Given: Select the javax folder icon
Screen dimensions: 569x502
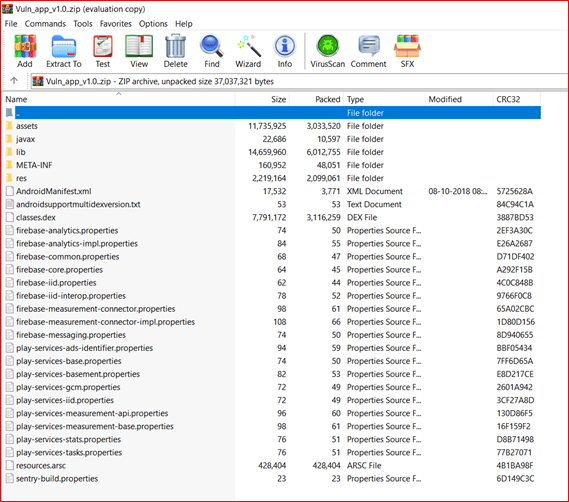Looking at the screenshot, I should coord(9,139).
